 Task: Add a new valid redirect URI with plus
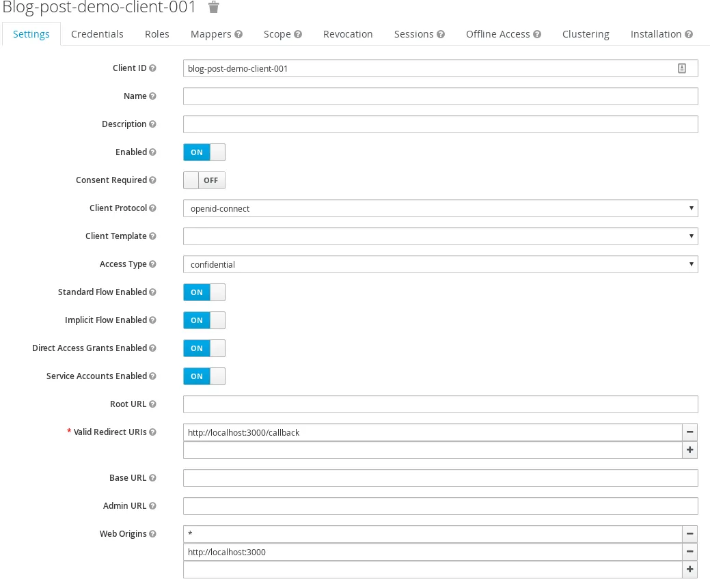[x=689, y=450]
